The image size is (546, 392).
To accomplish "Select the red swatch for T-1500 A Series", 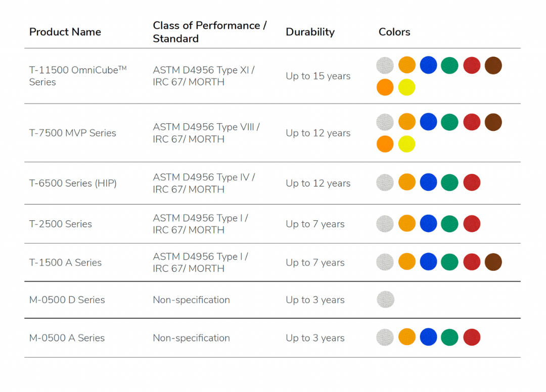I will pos(471,262).
